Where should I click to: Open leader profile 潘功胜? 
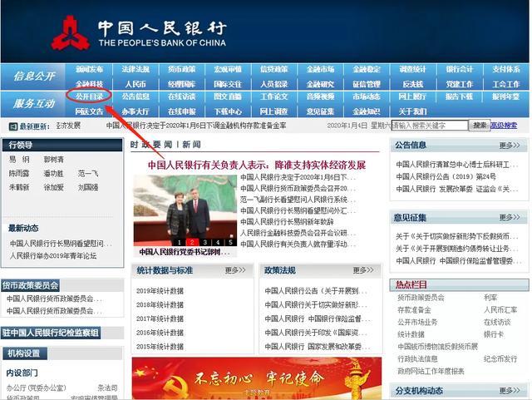point(53,173)
